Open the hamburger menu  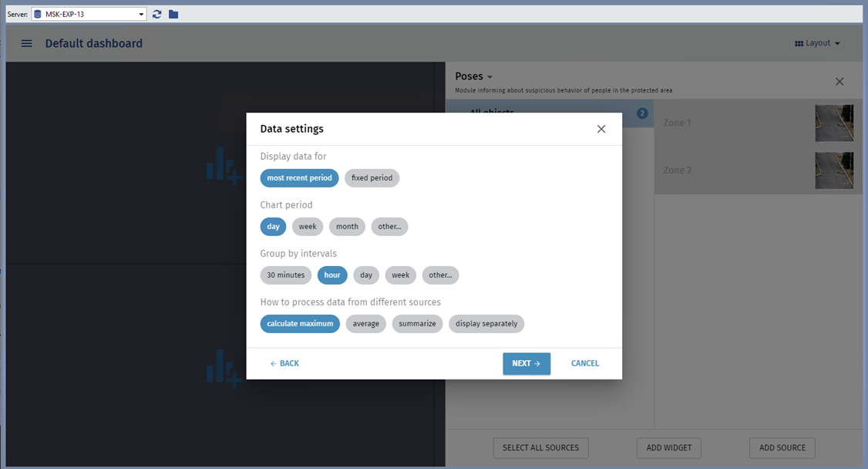(x=27, y=44)
